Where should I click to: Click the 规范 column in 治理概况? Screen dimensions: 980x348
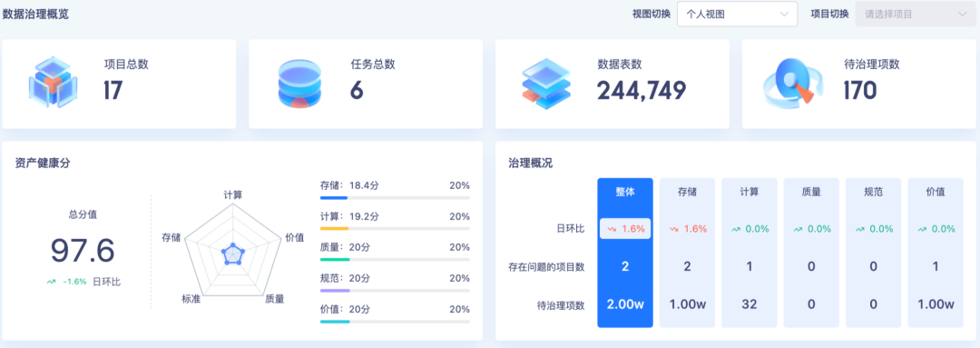(873, 253)
